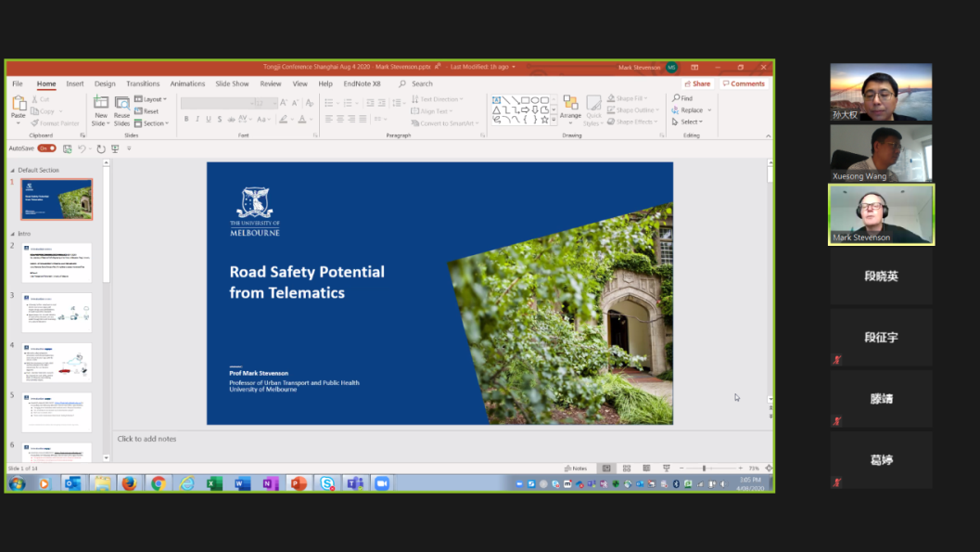Image resolution: width=980 pixels, height=552 pixels.
Task: Click the zoom slider in status bar
Action: click(x=704, y=469)
